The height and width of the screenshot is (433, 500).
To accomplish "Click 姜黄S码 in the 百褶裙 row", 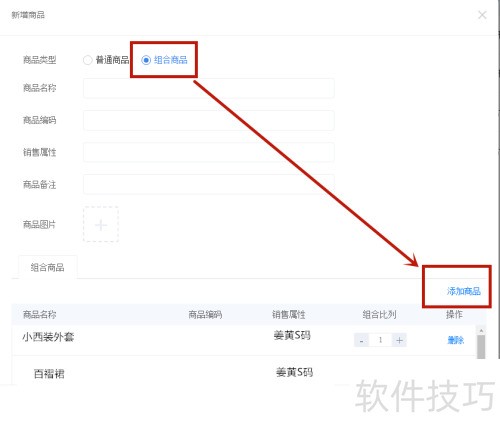I will (294, 372).
